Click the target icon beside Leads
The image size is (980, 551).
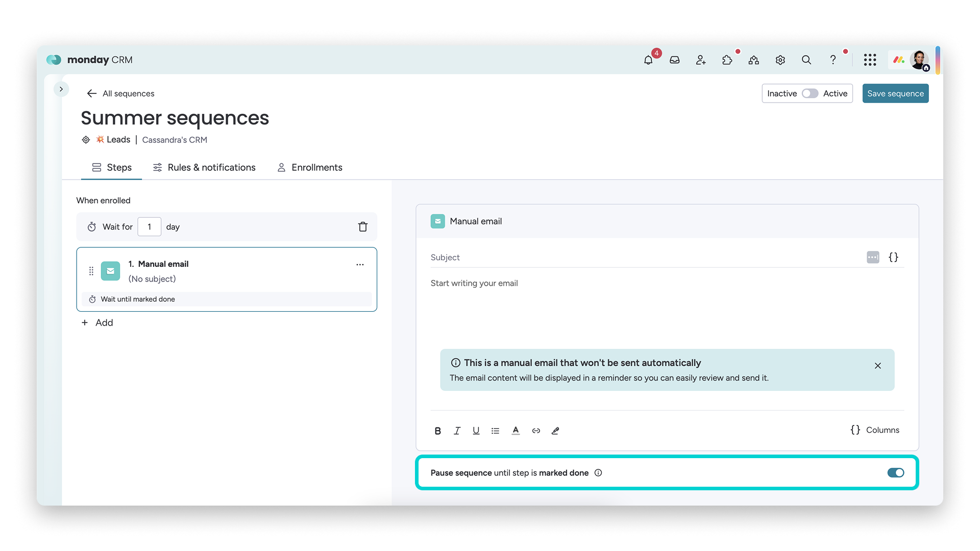pyautogui.click(x=86, y=140)
